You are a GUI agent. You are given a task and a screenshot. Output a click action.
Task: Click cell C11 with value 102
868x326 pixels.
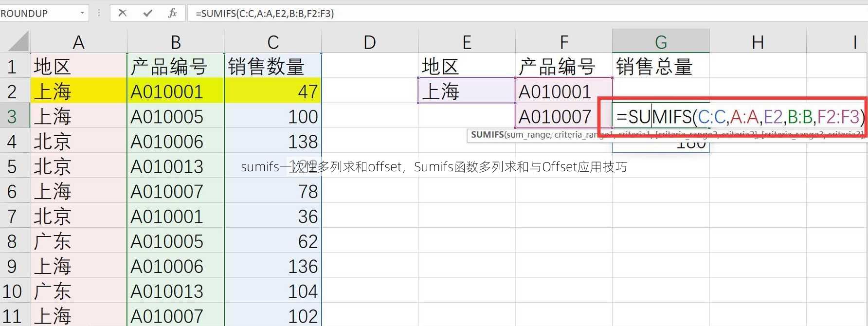pyautogui.click(x=273, y=315)
